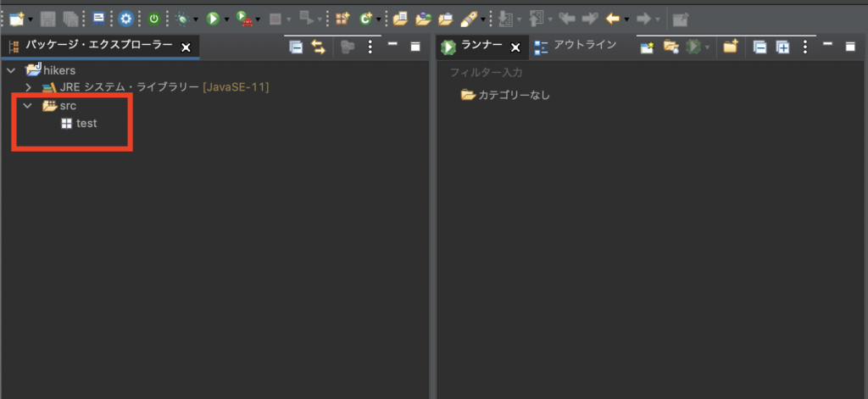Expand all in Runner view
The width and height of the screenshot is (868, 399).
tap(782, 47)
